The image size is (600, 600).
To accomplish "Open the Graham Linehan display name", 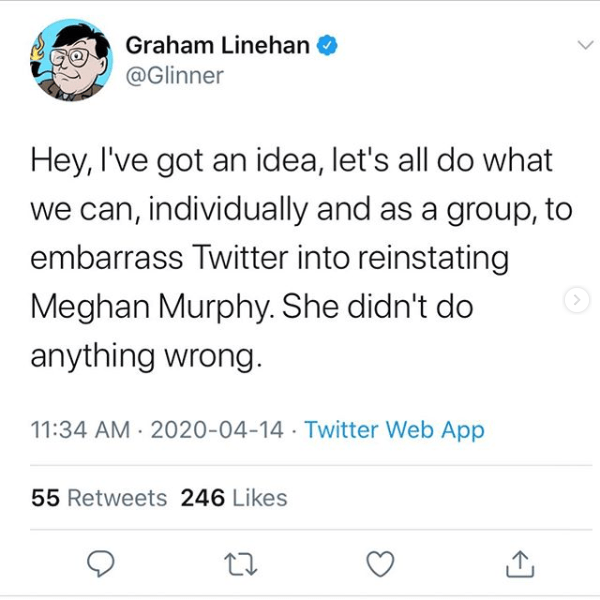I will point(217,46).
